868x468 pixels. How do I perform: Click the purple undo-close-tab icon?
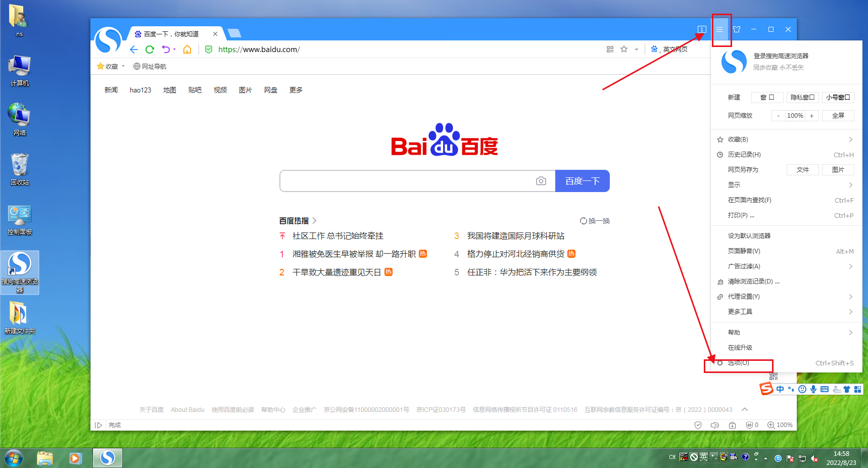(x=166, y=50)
